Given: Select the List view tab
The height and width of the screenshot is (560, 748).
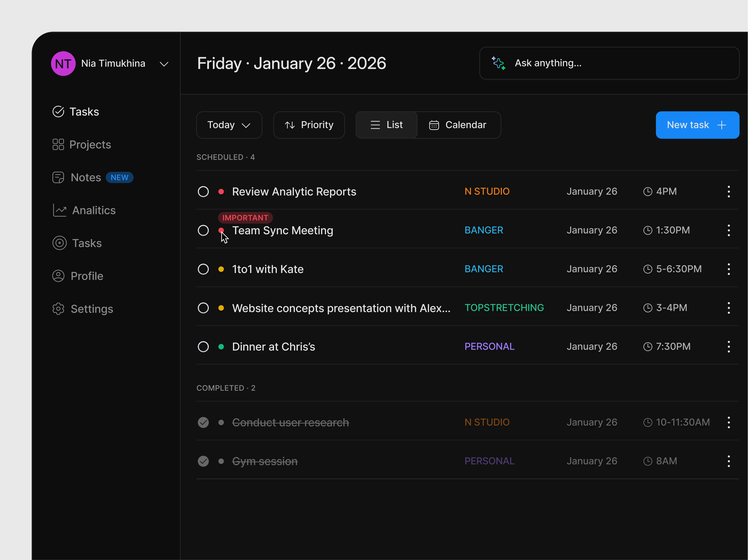Looking at the screenshot, I should 386,125.
